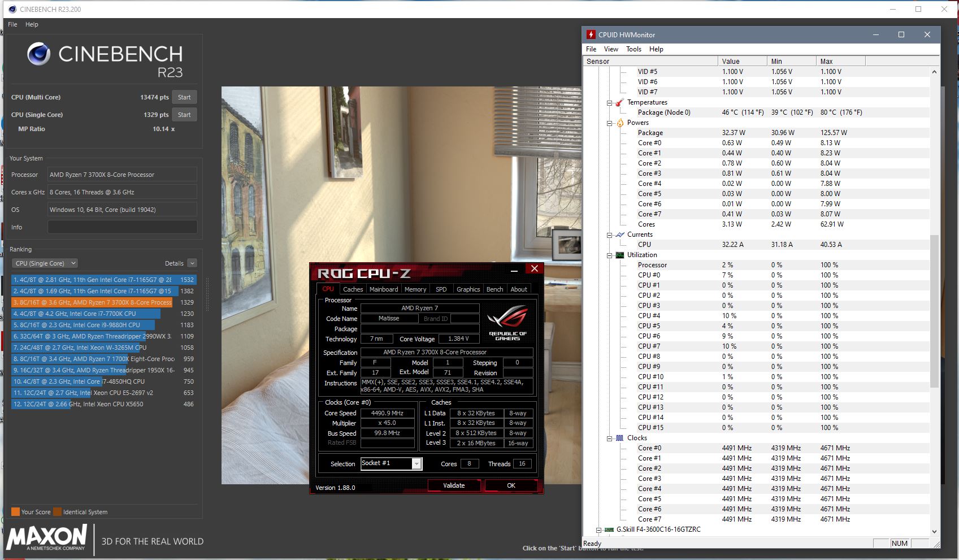Click the Validate button in CPU-Z
The image size is (959, 560).
click(x=454, y=485)
